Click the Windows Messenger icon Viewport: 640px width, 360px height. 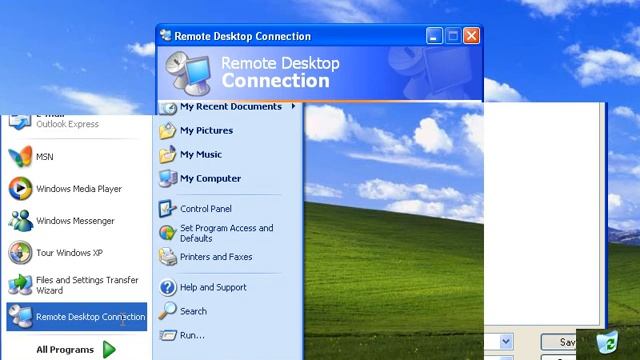coord(20,220)
